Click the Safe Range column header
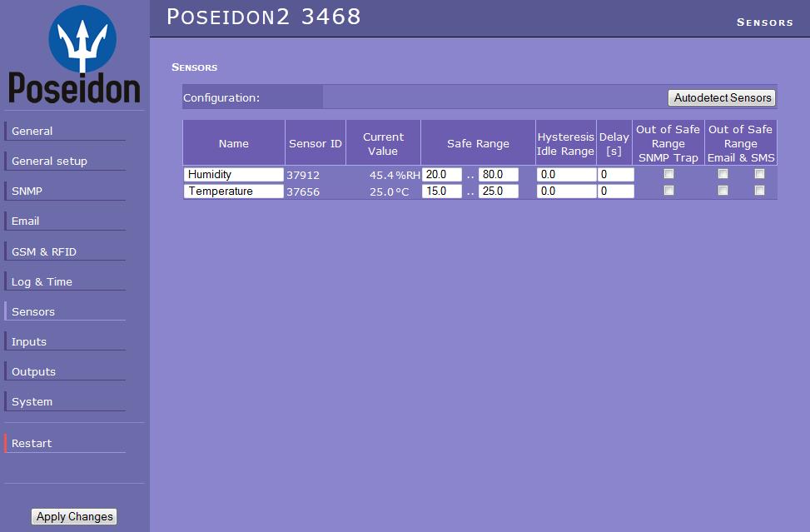Screen dimensions: 810x532 click(479, 143)
